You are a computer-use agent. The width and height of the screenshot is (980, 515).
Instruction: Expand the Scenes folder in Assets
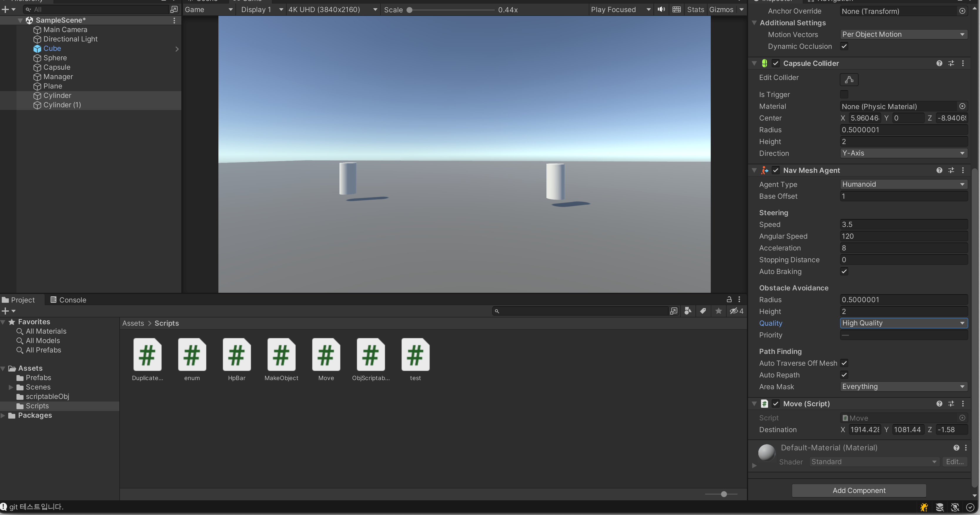11,387
